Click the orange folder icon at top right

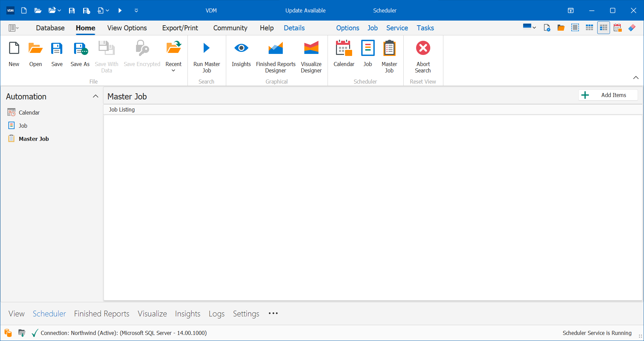pyautogui.click(x=561, y=28)
